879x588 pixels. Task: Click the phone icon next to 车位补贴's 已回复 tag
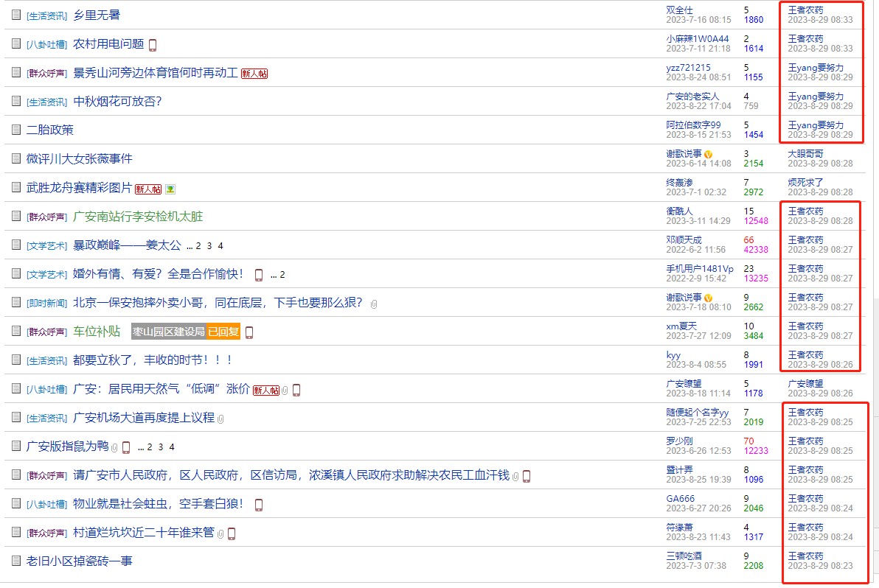point(249,332)
